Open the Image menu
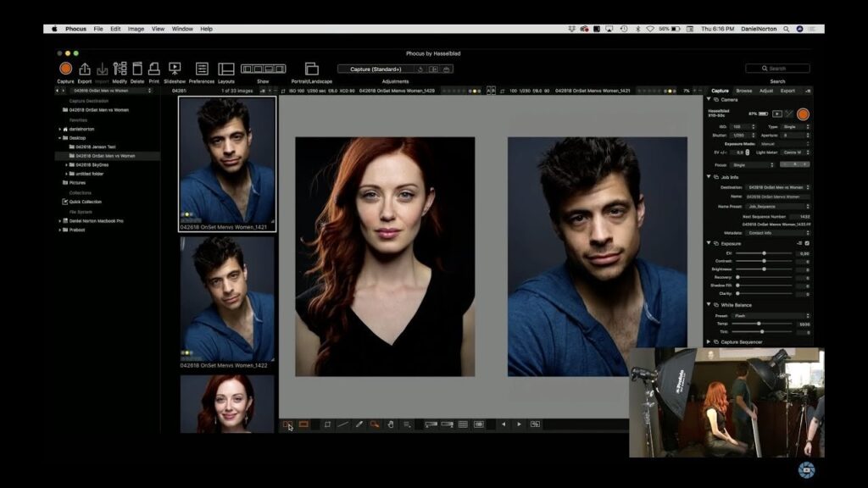 tap(136, 29)
